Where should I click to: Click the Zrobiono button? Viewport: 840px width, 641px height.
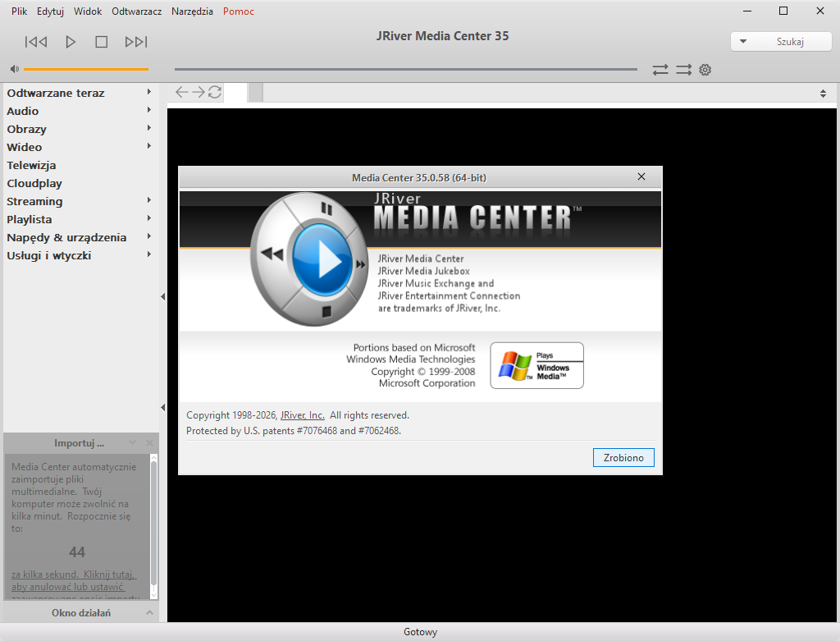[x=623, y=458]
